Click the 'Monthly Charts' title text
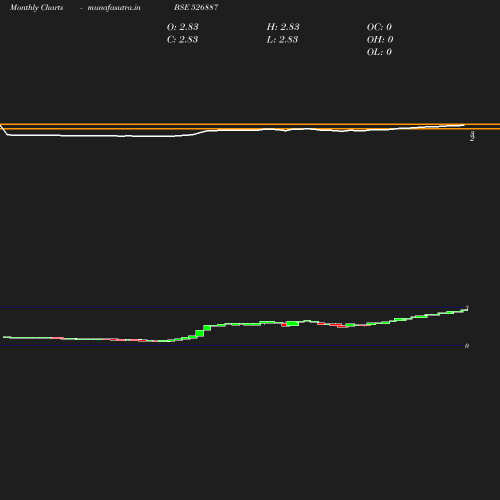This screenshot has width=500, height=500. pos(36,8)
